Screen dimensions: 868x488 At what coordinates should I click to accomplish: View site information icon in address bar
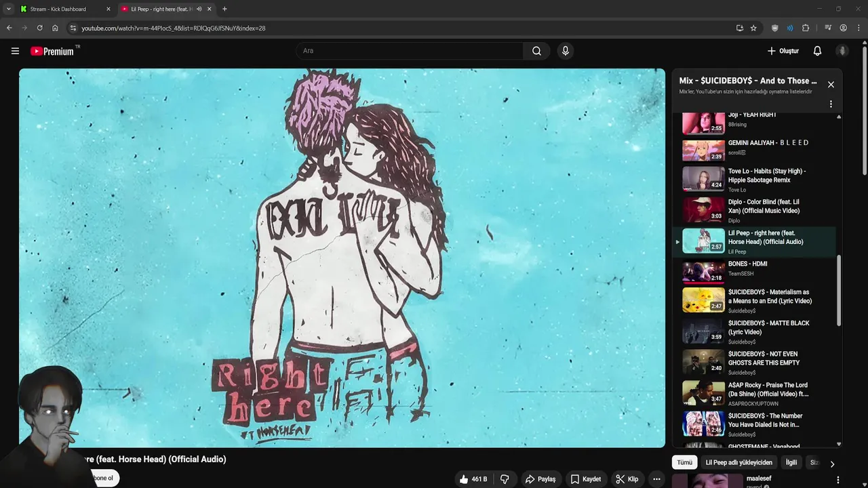pos(73,28)
